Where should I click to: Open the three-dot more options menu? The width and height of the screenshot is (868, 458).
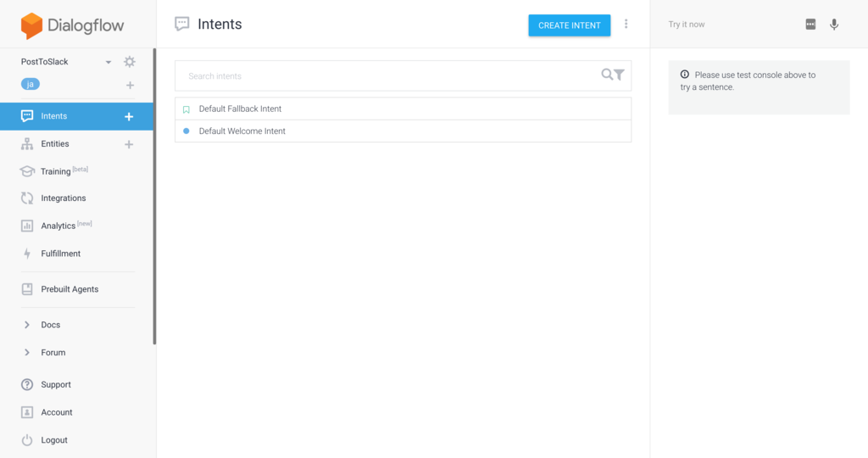coord(626,25)
